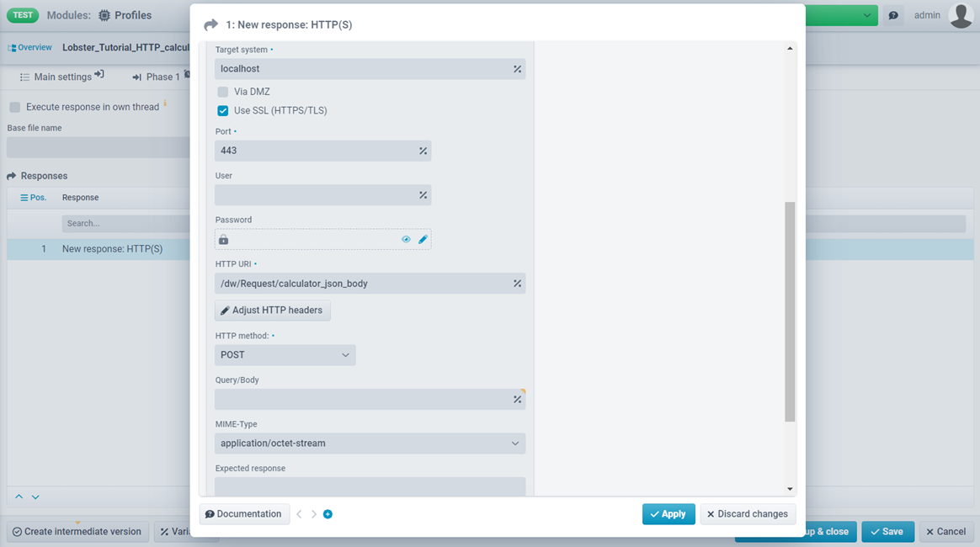Screen dimensions: 980x547
Task: Click Adjust HTTP headers button
Action: (x=272, y=311)
